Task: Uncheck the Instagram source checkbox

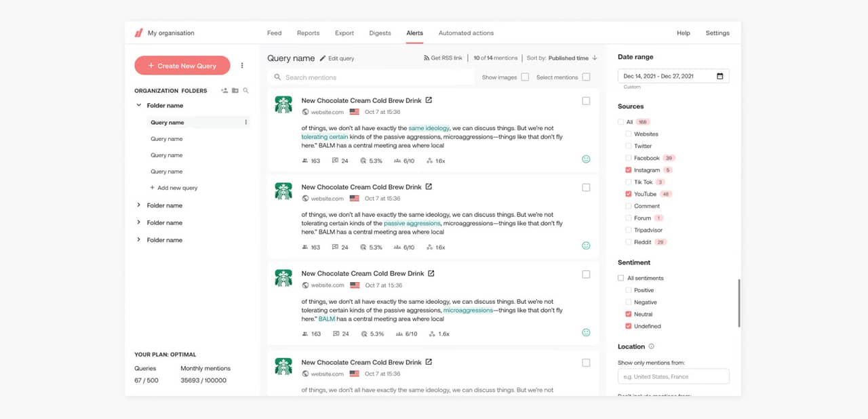Action: tap(629, 170)
